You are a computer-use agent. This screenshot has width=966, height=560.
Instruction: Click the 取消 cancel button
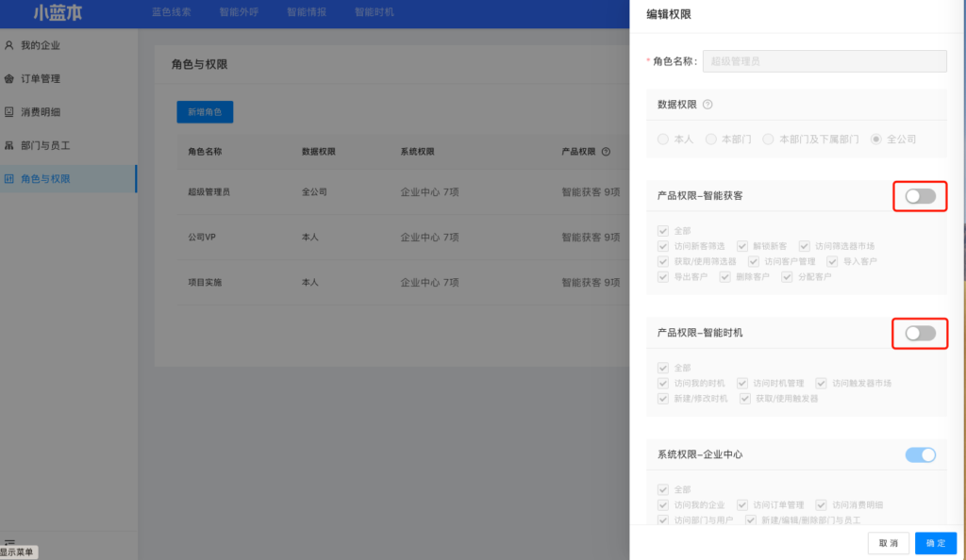tap(888, 543)
